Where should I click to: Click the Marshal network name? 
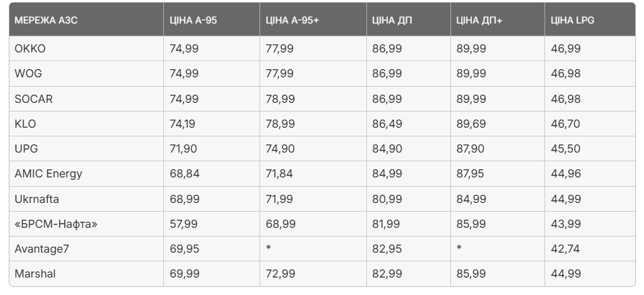pos(35,273)
